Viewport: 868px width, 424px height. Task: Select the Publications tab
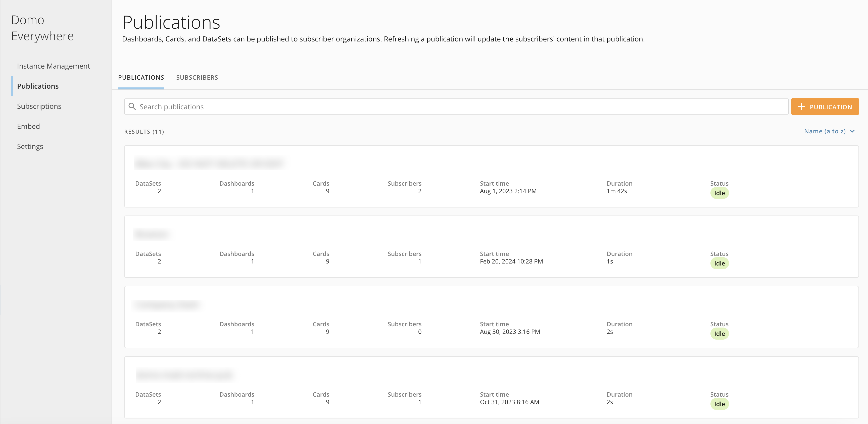point(141,77)
